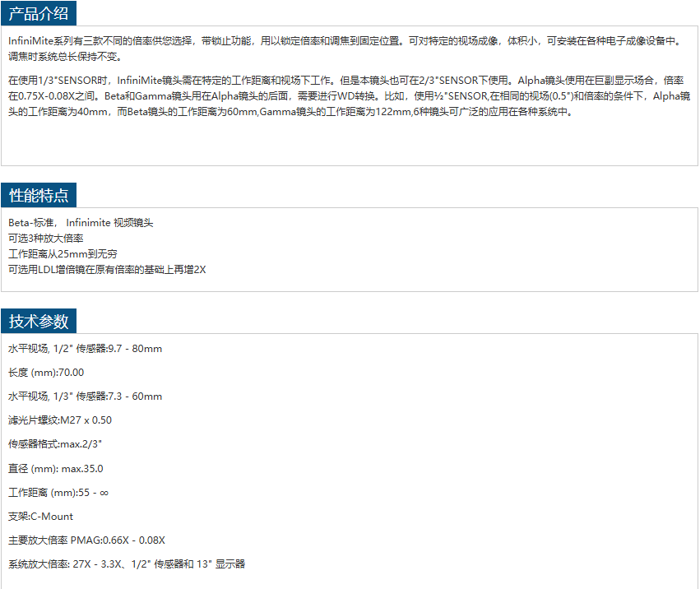The width and height of the screenshot is (700, 589).
Task: Click the 可选用LDL增倍镜 feature line
Action: (107, 269)
